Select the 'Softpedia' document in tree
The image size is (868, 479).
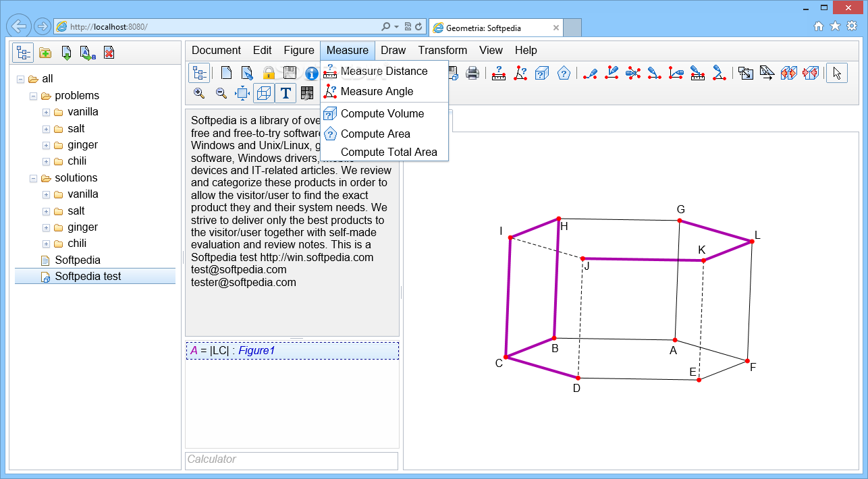[78, 260]
